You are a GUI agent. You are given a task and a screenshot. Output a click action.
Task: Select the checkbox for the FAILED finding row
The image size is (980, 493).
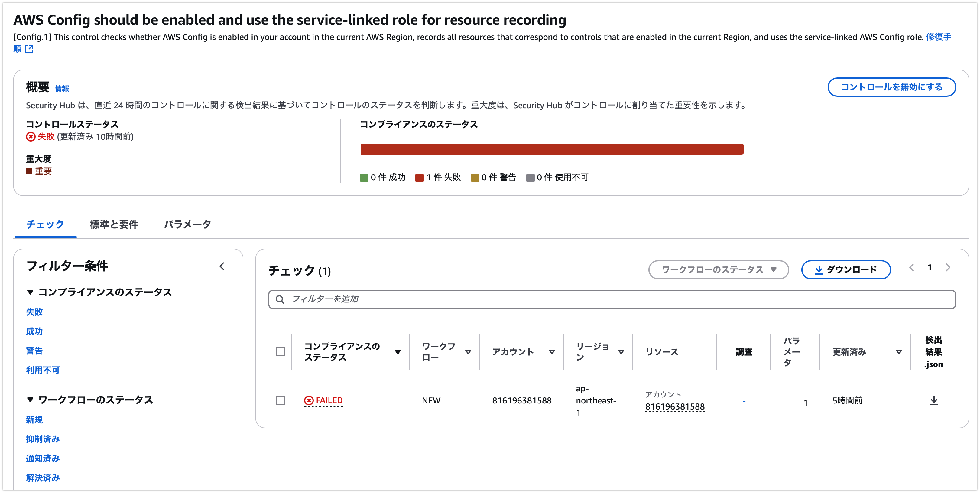281,400
